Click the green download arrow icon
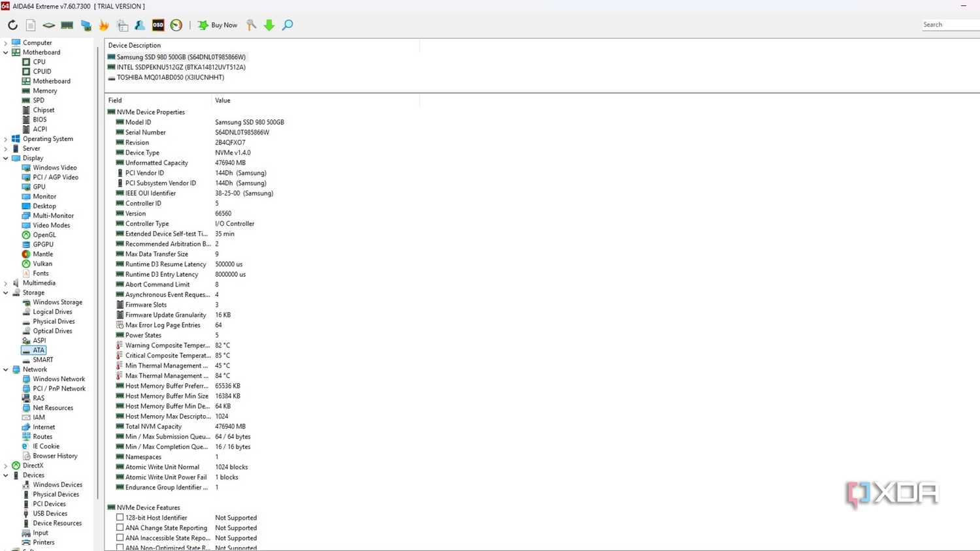 pos(269,25)
